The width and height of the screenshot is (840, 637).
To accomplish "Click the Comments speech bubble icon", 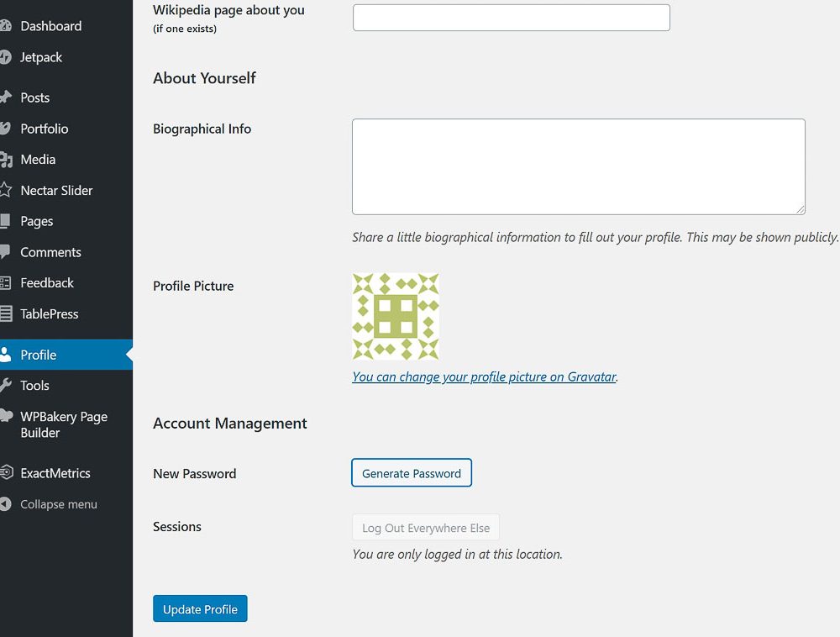I will (5, 252).
